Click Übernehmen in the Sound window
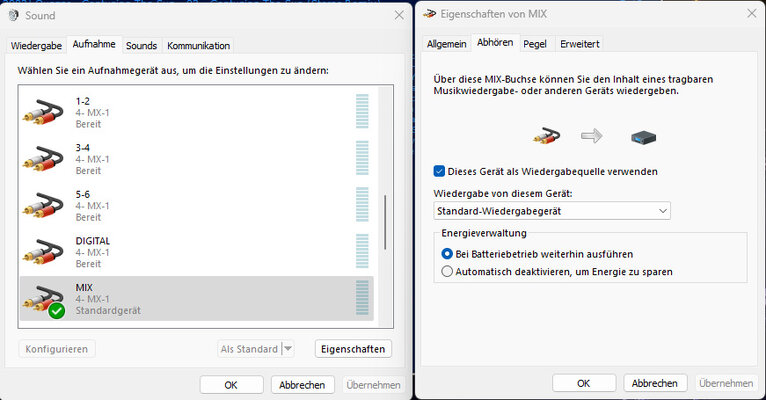 point(374,385)
